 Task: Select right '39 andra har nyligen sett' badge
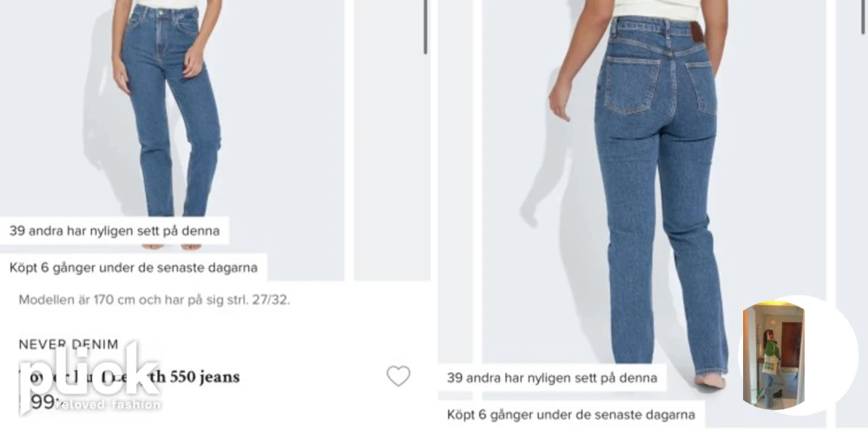pyautogui.click(x=552, y=378)
